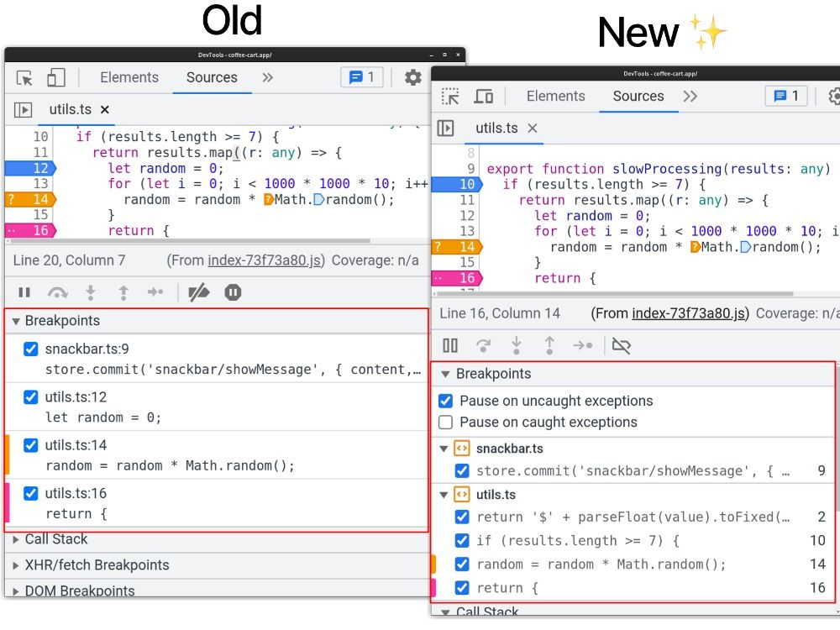Open settings gear in Old DevTools window
The width and height of the screenshot is (840, 630).
pyautogui.click(x=412, y=77)
